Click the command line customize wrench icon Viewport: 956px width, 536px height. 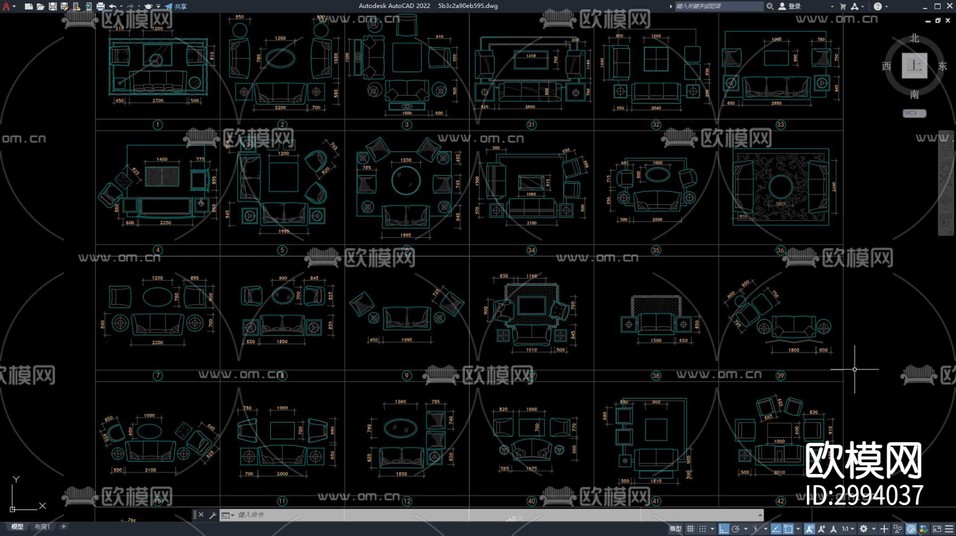(212, 515)
